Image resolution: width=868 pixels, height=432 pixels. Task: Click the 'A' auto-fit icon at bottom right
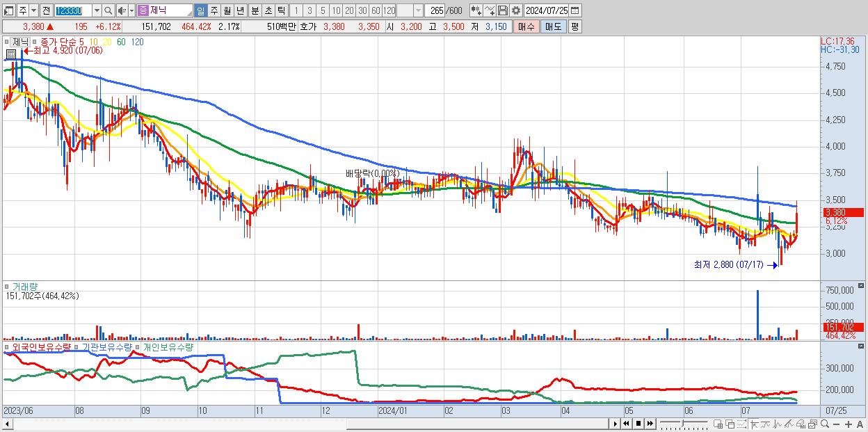click(860, 424)
